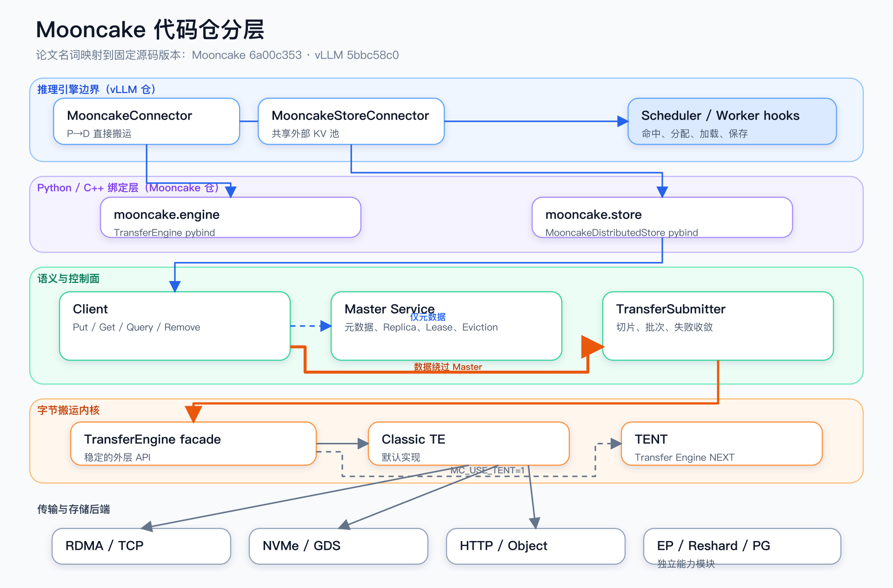Click the subtitle with version 6a00c353
Screen dimensions: 893x588
coord(217,55)
